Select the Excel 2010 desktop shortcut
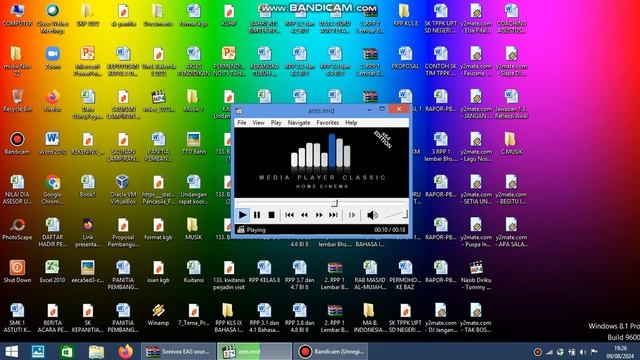This screenshot has width=640, height=360. point(52,271)
